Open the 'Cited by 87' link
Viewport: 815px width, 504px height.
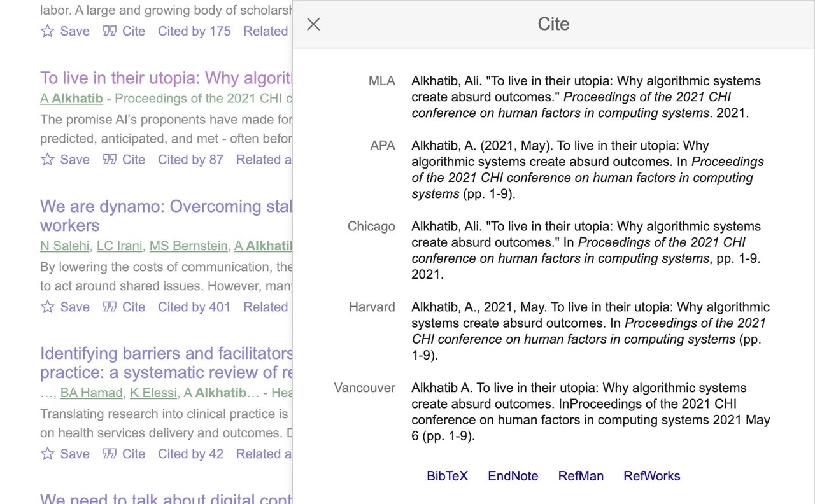(x=190, y=160)
